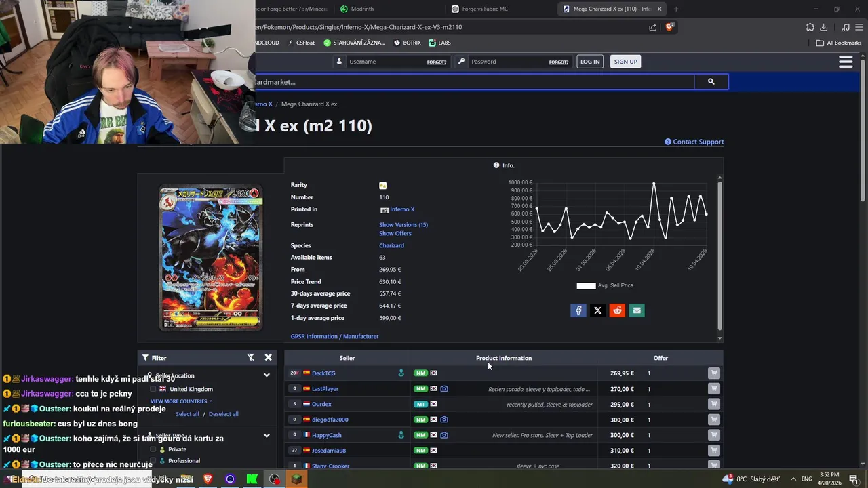The width and height of the screenshot is (868, 488).
Task: Tick the Private seller type checkbox
Action: [153, 449]
